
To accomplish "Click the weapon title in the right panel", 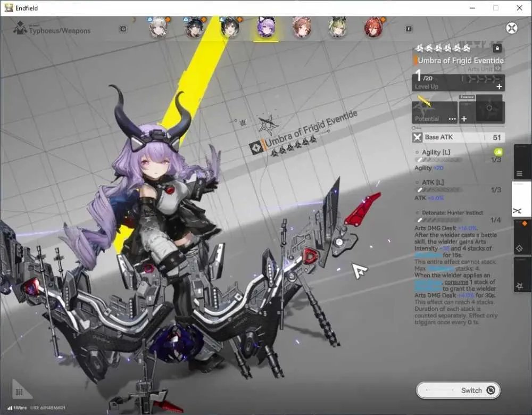I will [x=460, y=61].
